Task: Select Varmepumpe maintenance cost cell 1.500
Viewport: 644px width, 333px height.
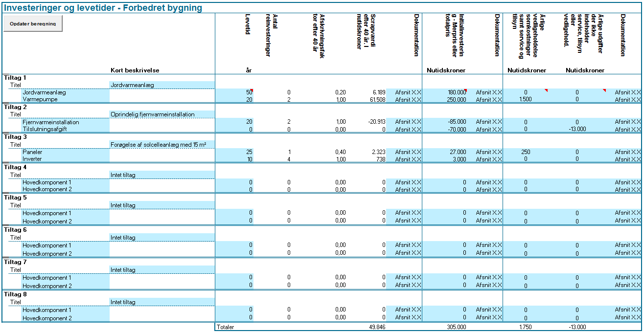Action: (x=526, y=99)
